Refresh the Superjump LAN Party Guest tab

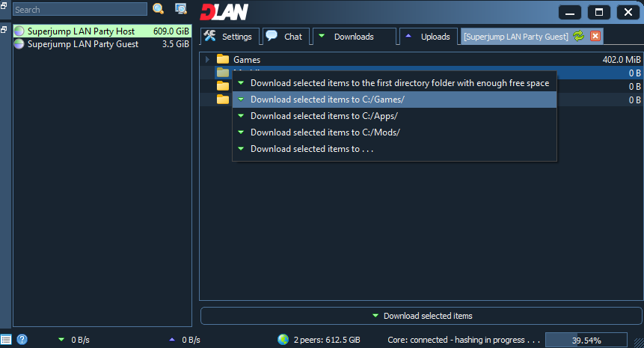[x=578, y=36]
